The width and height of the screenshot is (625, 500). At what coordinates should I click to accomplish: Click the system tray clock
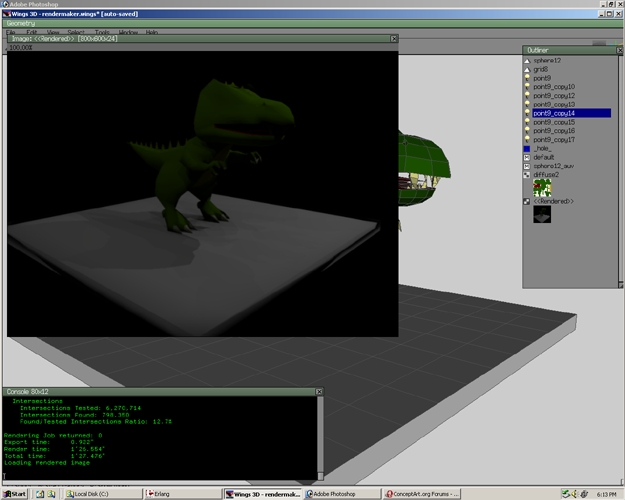coord(607,494)
